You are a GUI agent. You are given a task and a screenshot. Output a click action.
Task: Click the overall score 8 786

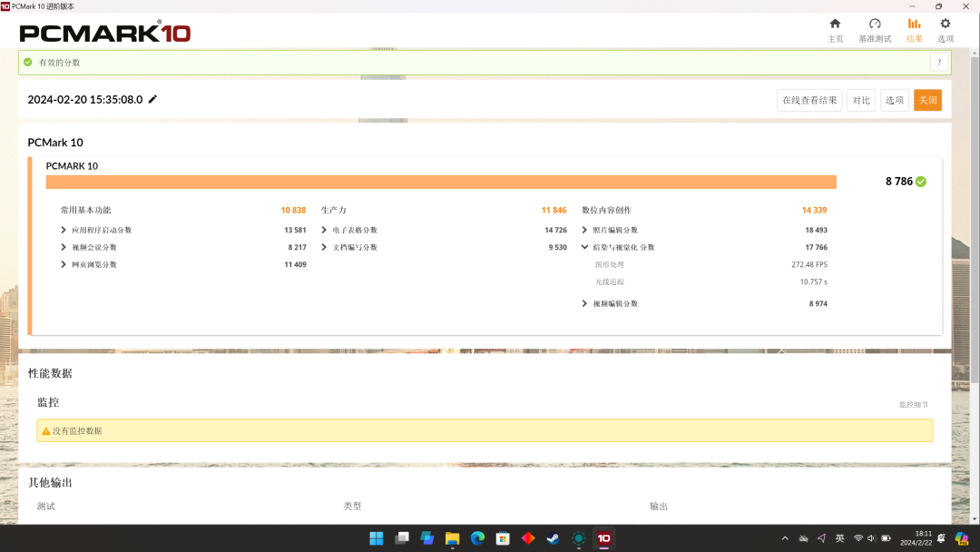(898, 182)
